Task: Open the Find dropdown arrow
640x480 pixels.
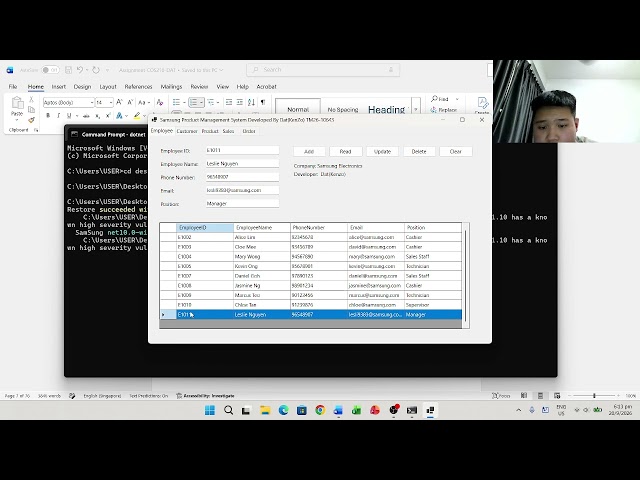Action: click(x=457, y=99)
